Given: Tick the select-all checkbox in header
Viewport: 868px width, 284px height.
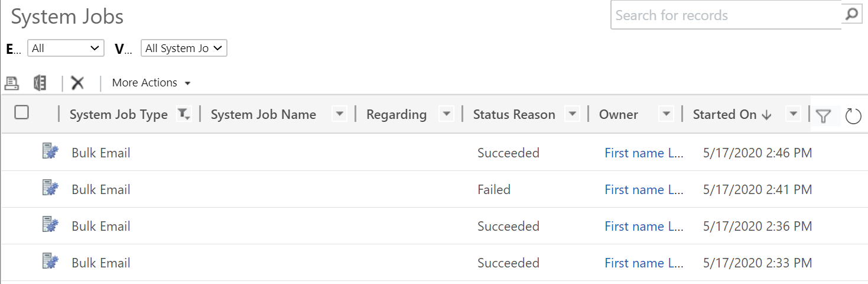Looking at the screenshot, I should click(22, 112).
